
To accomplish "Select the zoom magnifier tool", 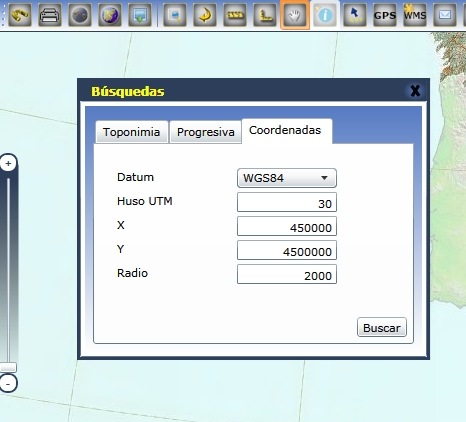I will pyautogui.click(x=175, y=15).
